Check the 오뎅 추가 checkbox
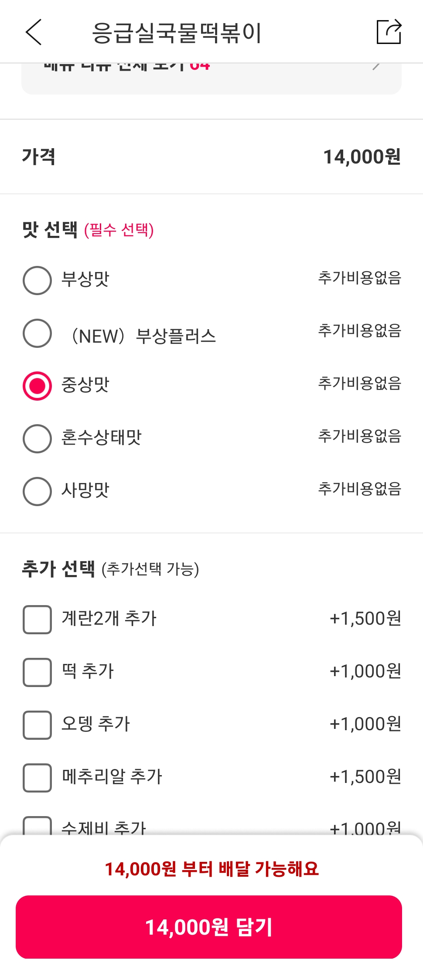 pos(37,725)
